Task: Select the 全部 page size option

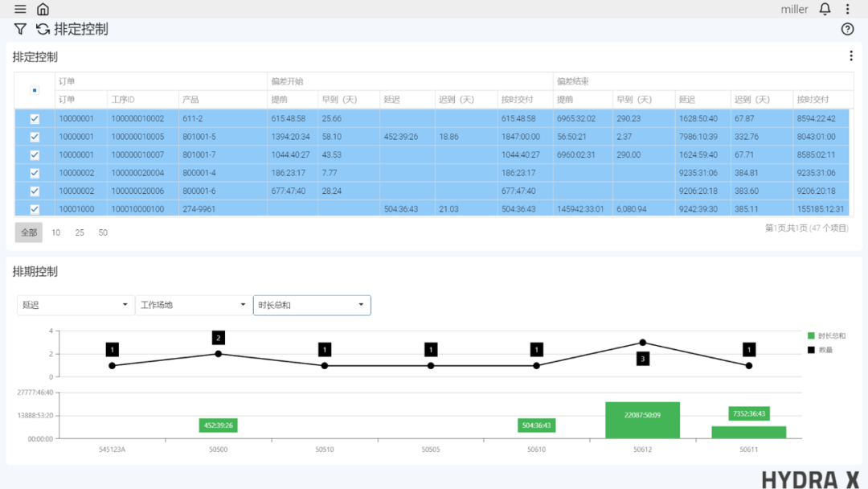Action: 29,232
